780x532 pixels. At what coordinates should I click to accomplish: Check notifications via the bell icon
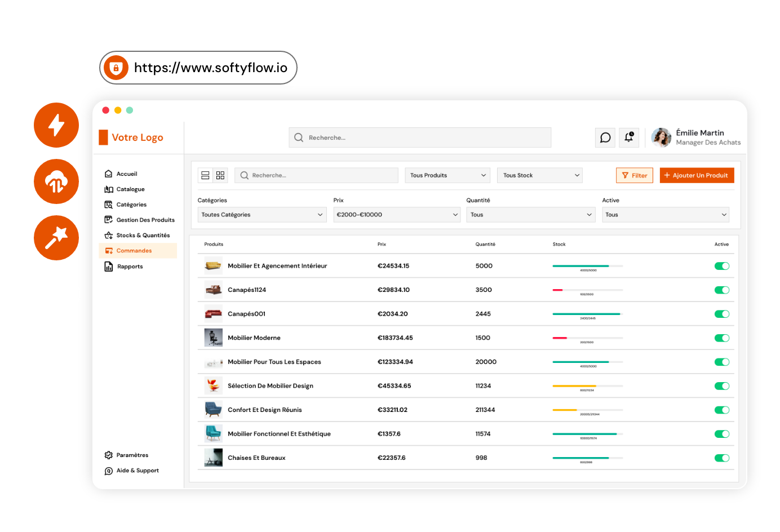click(x=628, y=138)
